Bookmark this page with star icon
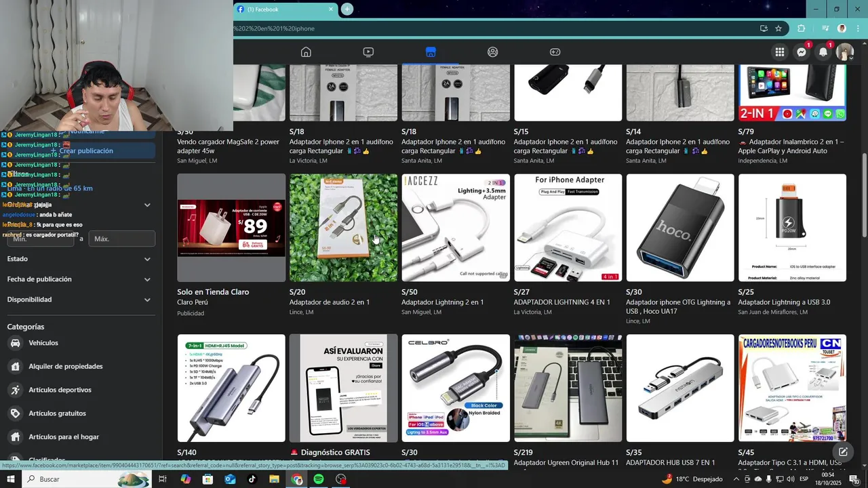This screenshot has width=868, height=488. click(x=778, y=28)
